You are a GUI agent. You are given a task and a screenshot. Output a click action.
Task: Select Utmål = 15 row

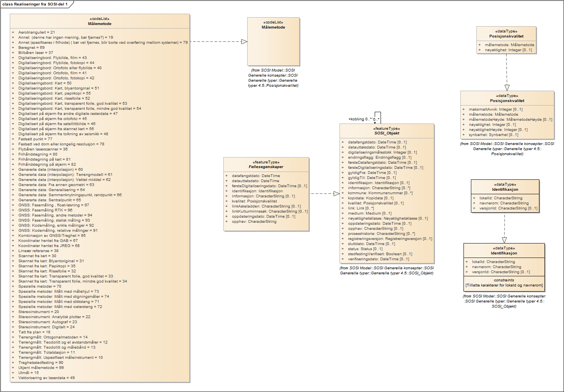29,373
